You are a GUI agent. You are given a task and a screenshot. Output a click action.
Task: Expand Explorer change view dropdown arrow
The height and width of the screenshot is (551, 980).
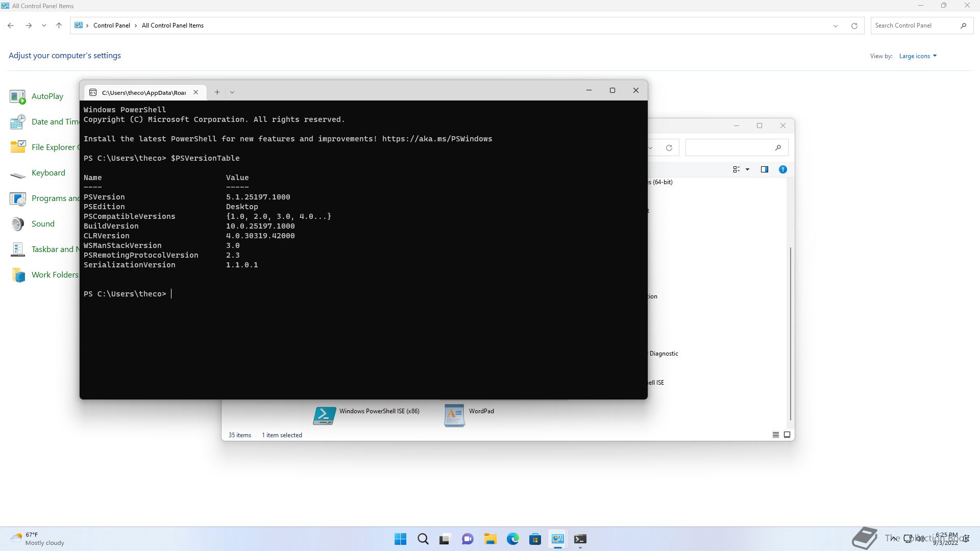pos(747,169)
